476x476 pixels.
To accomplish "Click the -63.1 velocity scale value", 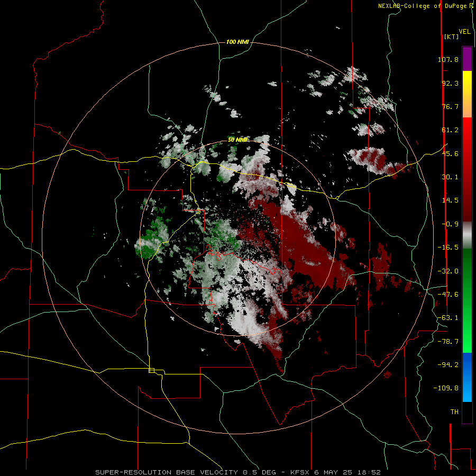I will pos(448,318).
